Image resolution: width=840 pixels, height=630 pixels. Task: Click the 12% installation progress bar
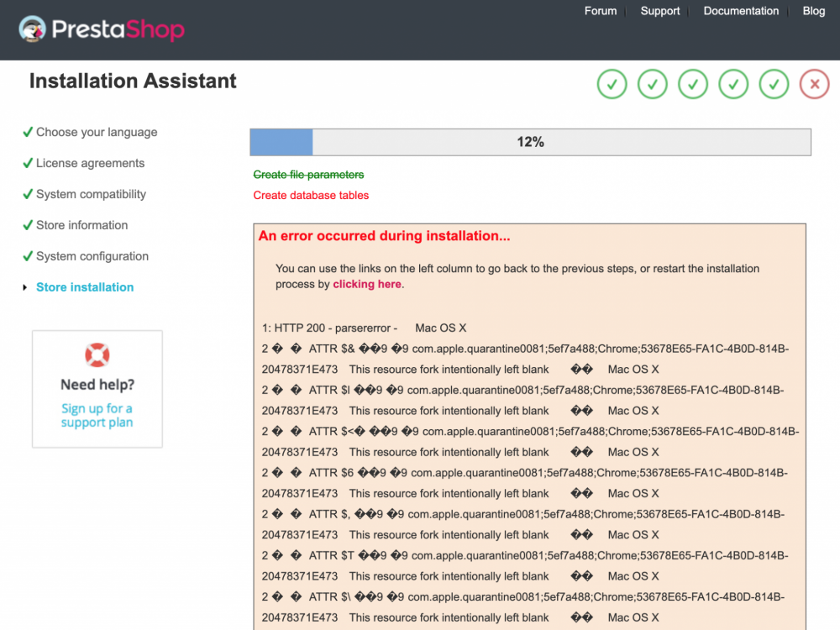tap(530, 142)
